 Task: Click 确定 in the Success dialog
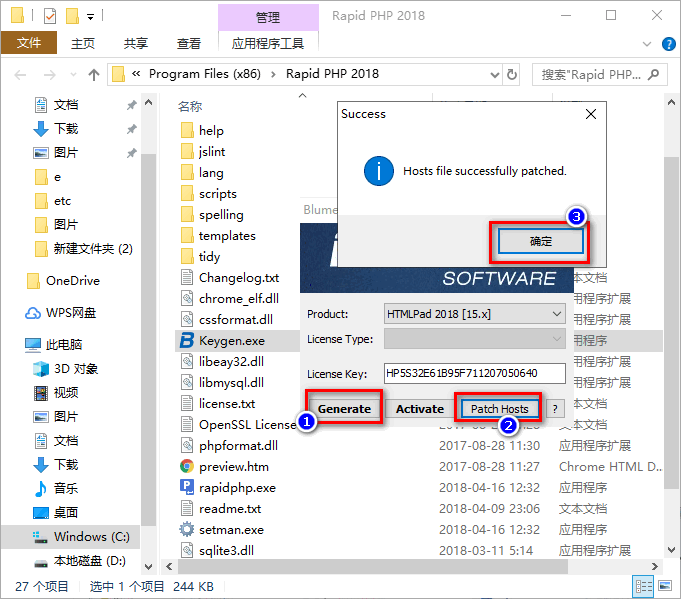(541, 241)
